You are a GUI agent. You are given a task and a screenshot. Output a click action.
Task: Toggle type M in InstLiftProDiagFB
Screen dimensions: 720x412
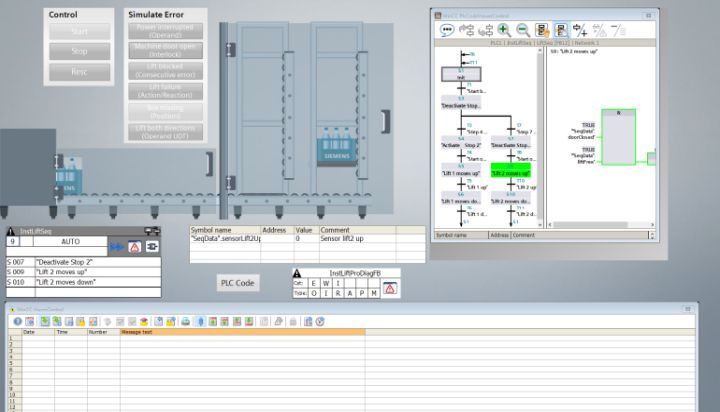click(x=374, y=293)
